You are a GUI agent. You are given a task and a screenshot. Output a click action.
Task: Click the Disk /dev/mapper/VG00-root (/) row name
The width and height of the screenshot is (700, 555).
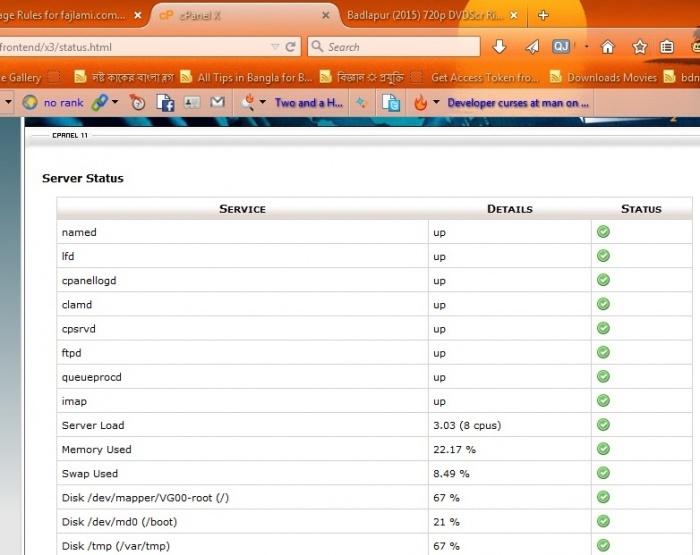pyautogui.click(x=145, y=497)
